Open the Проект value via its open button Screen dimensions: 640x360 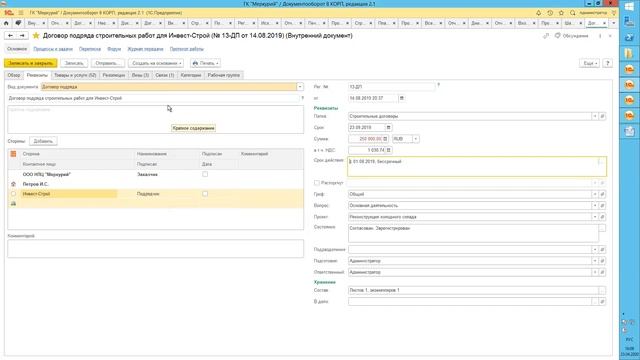pos(602,217)
